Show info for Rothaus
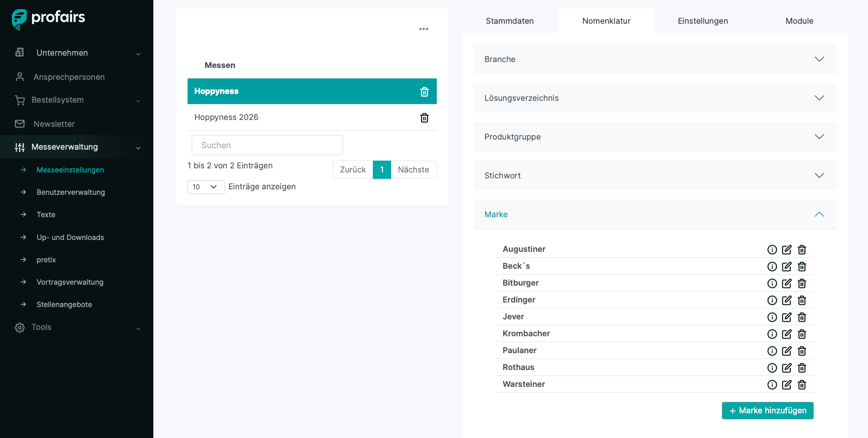The image size is (868, 438). click(x=772, y=368)
